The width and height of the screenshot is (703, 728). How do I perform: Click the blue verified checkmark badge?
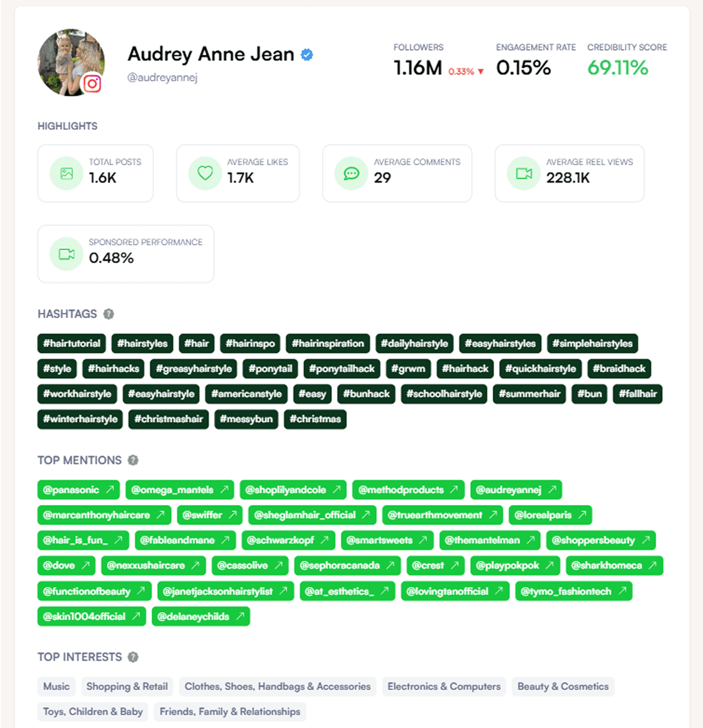click(307, 55)
